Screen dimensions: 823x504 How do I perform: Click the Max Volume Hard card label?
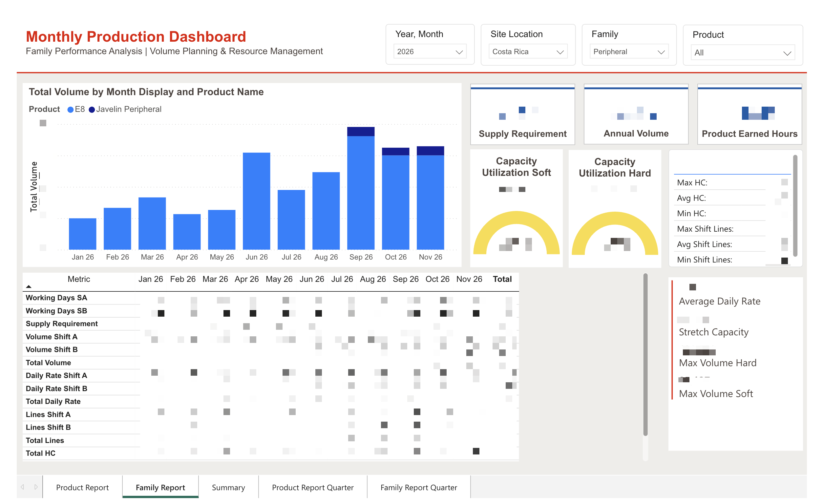[717, 363]
